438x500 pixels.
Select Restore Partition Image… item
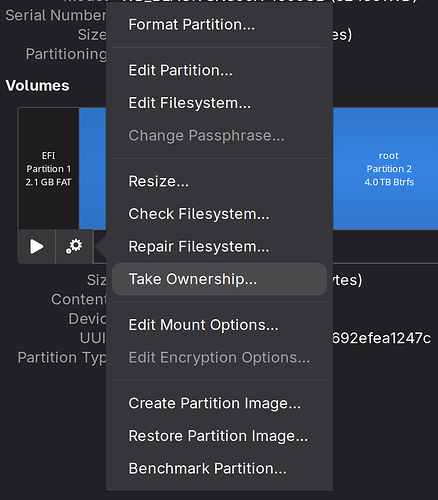click(x=219, y=436)
